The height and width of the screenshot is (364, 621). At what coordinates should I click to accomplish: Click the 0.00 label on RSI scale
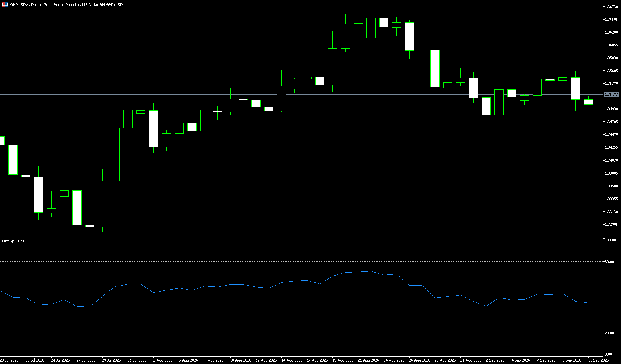click(609, 354)
